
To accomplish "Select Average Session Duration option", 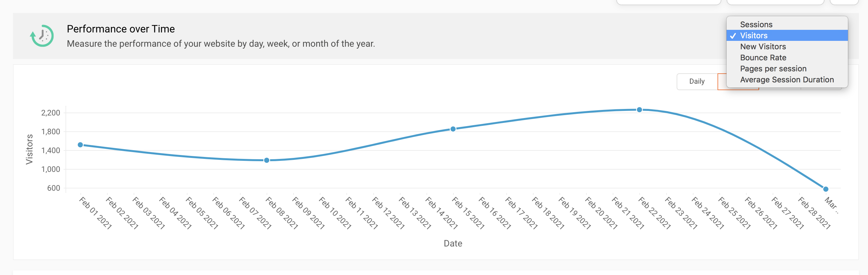I will coord(787,80).
